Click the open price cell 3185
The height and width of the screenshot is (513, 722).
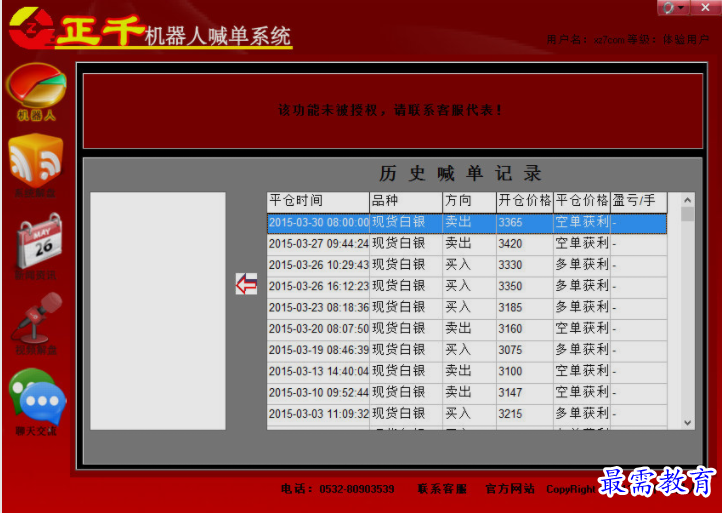coord(525,308)
